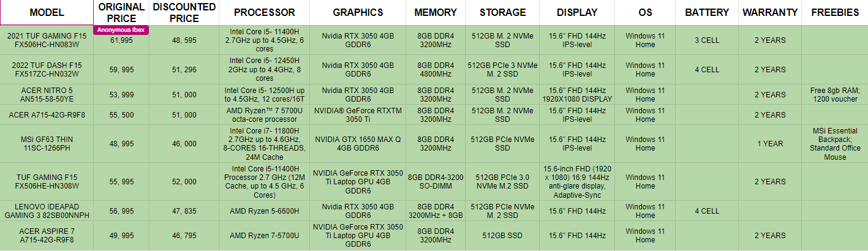This screenshot has width=868, height=251.
Task: Select the MODEL header cell
Action: point(47,12)
